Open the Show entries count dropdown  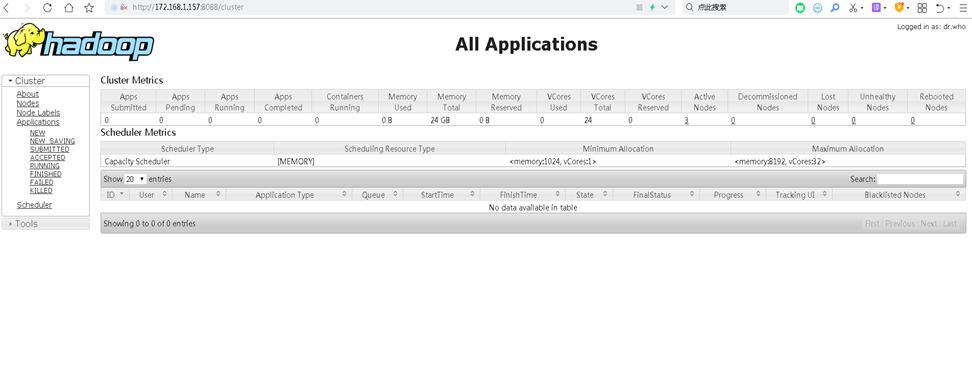pos(136,179)
